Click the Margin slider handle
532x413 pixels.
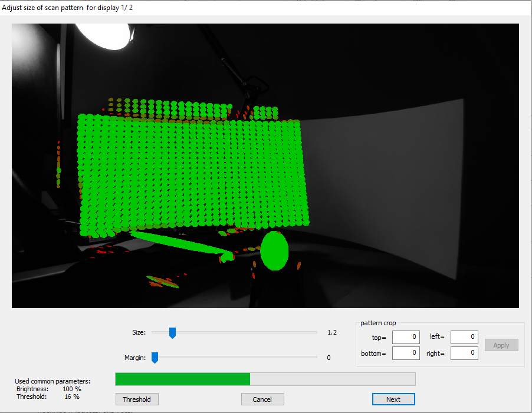[x=155, y=358]
